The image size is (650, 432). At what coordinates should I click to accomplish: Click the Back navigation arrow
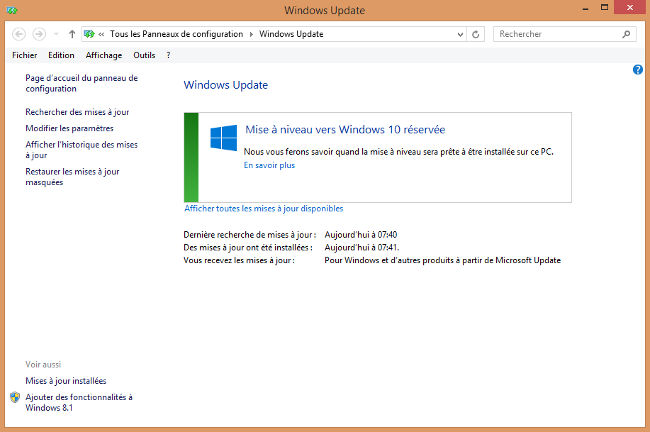20,34
